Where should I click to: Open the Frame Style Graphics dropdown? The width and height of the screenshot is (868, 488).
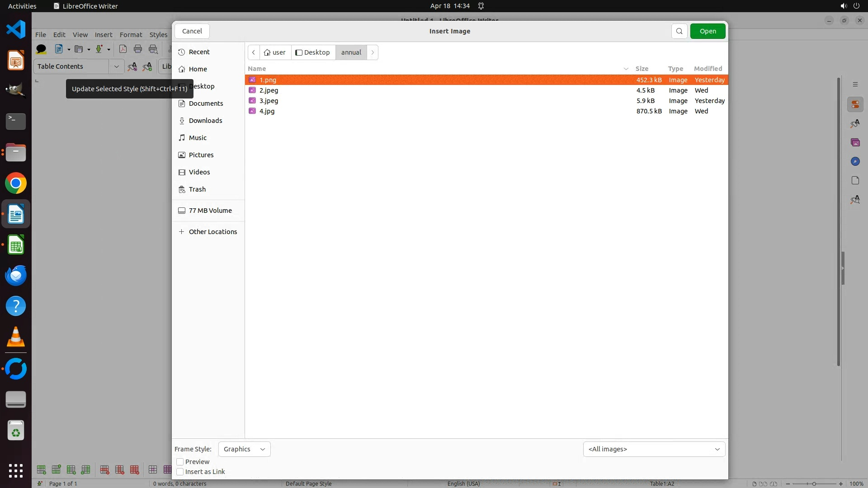[244, 449]
